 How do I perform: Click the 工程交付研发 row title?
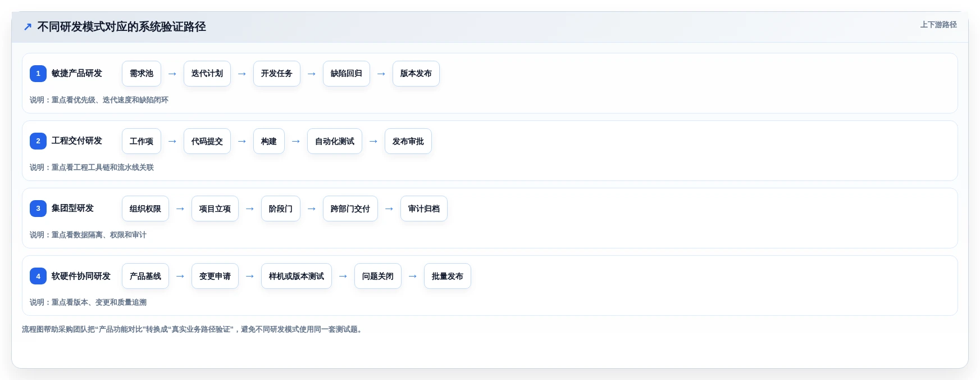pos(77,141)
